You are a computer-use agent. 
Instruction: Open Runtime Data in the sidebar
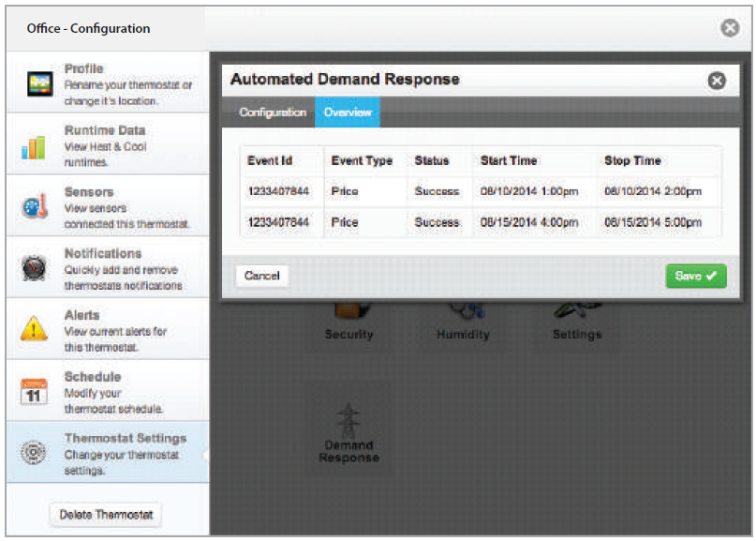108,144
